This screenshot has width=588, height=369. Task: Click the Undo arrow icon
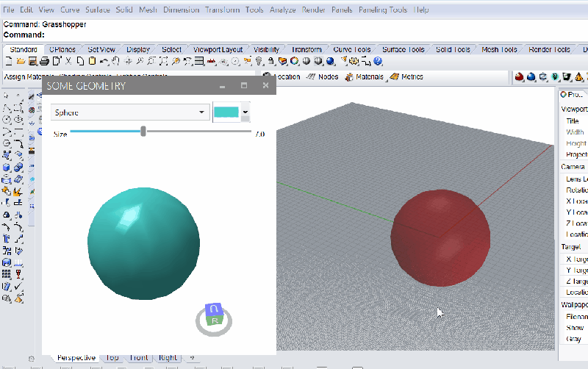pos(104,61)
